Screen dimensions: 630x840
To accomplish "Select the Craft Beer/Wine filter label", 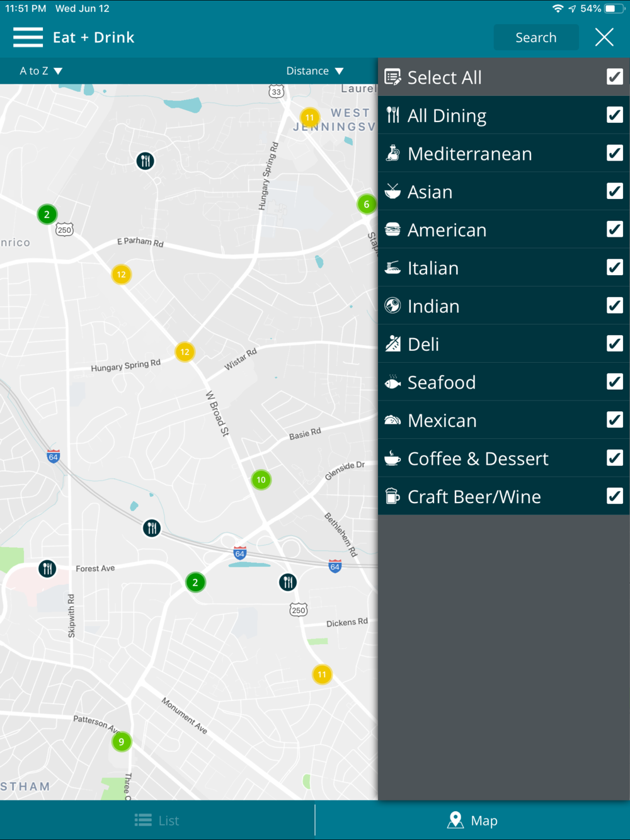I will pyautogui.click(x=474, y=497).
